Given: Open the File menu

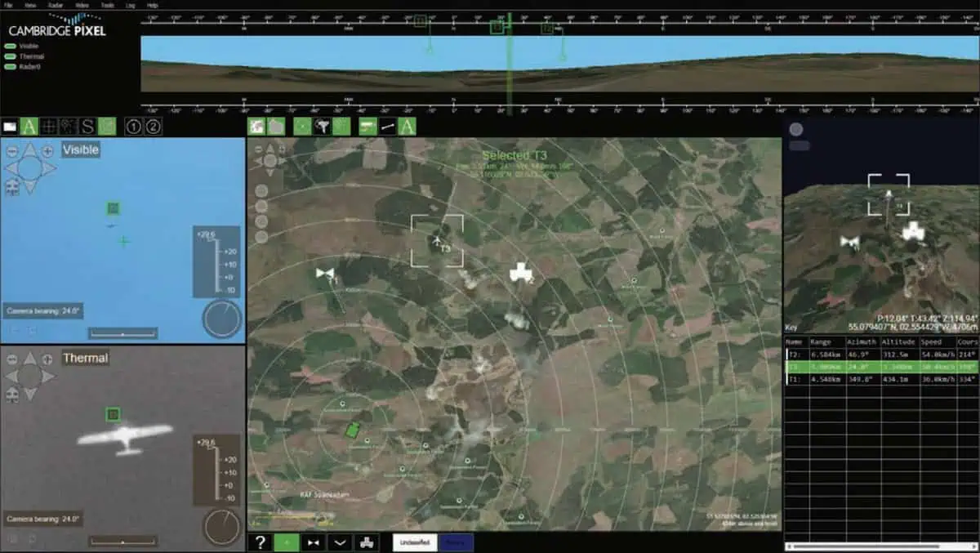Looking at the screenshot, I should (x=8, y=5).
